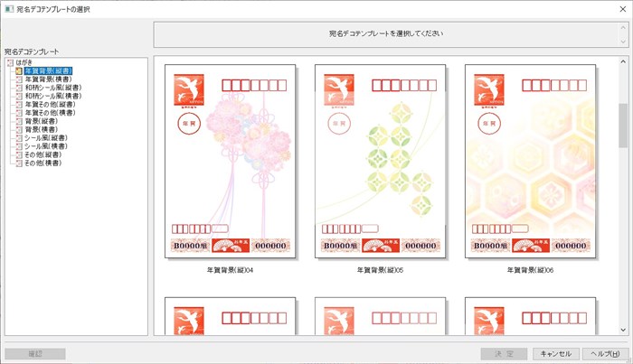Click the icon beside 年賀その他(縦書)

coord(19,104)
